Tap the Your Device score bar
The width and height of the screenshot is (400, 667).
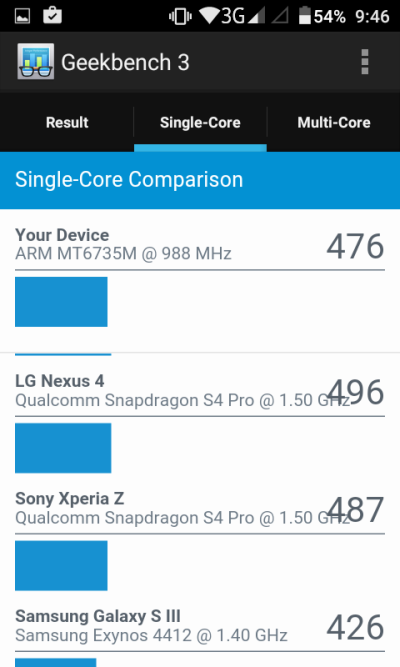pos(61,302)
